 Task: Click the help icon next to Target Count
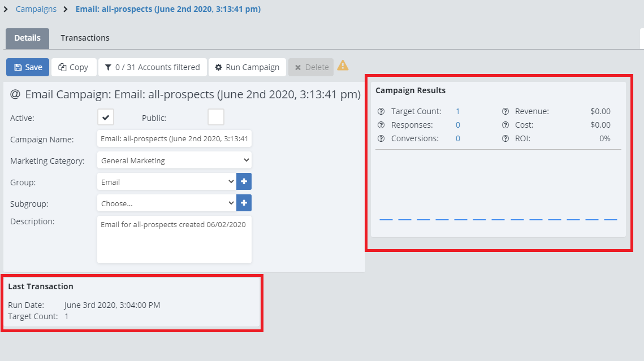(x=381, y=111)
